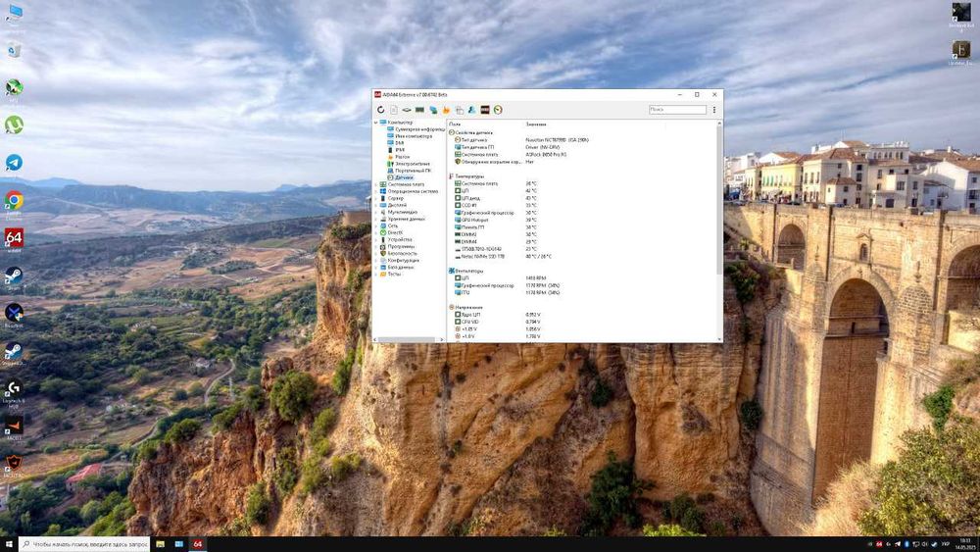Click the Refresh icon in AIDA64 toolbar
Screen dimensions: 980x552
click(x=380, y=110)
